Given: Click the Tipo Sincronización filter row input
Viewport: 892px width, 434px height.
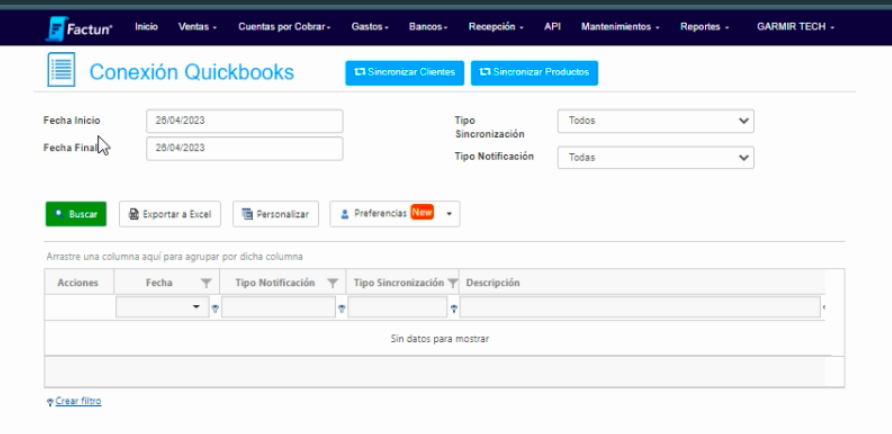Looking at the screenshot, I should point(397,307).
